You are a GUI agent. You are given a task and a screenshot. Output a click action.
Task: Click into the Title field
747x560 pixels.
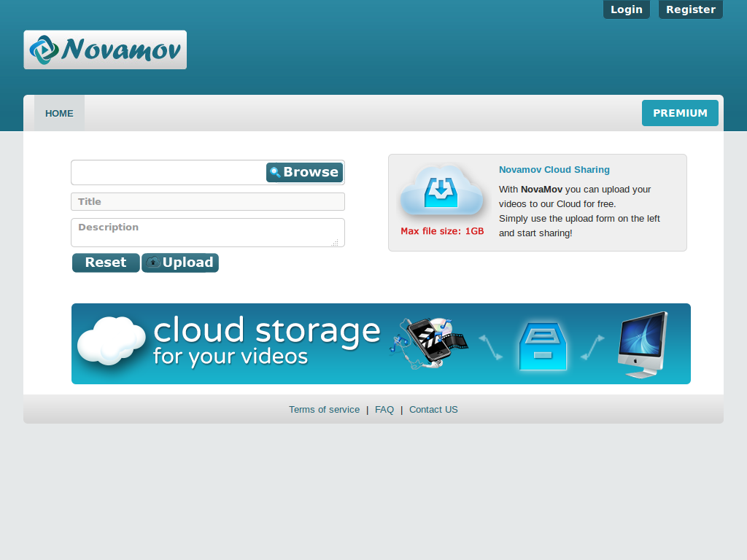click(x=208, y=201)
